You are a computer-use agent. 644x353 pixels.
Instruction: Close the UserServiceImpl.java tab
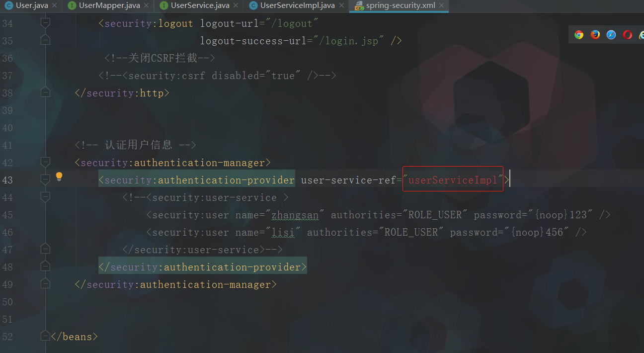341,6
